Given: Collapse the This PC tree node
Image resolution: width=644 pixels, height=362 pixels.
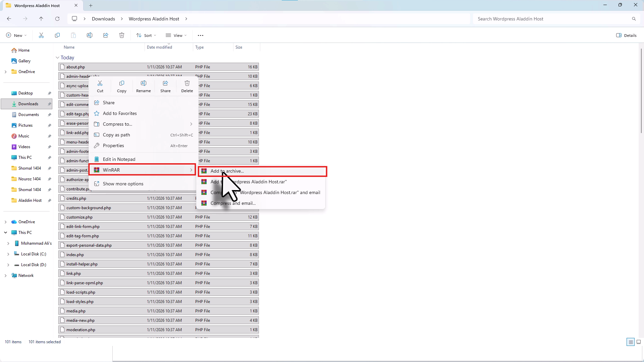Looking at the screenshot, I should [x=5, y=233].
